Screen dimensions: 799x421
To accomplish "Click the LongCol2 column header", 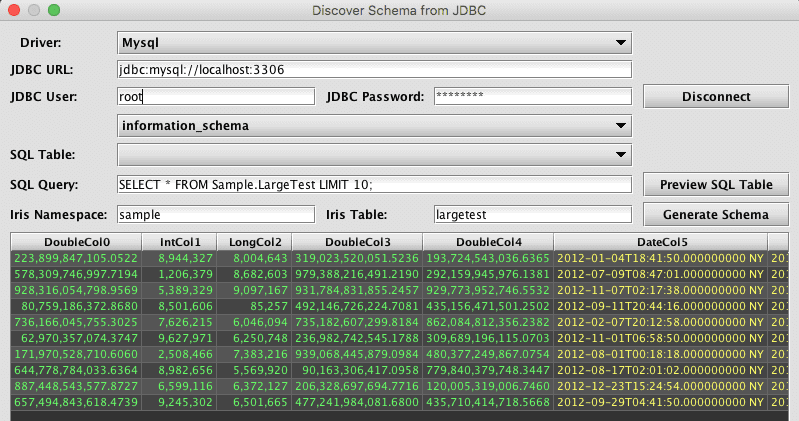I will coord(254,241).
